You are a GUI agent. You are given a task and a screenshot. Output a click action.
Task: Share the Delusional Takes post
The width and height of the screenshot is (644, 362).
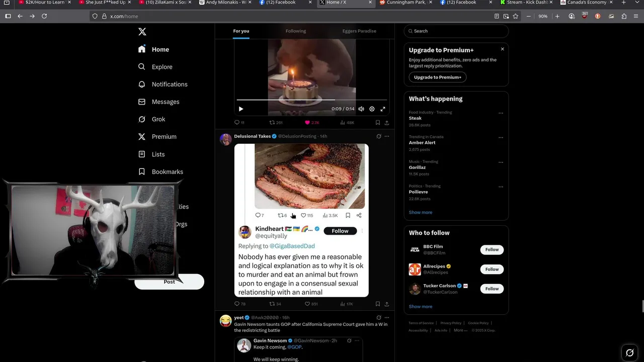point(387,304)
